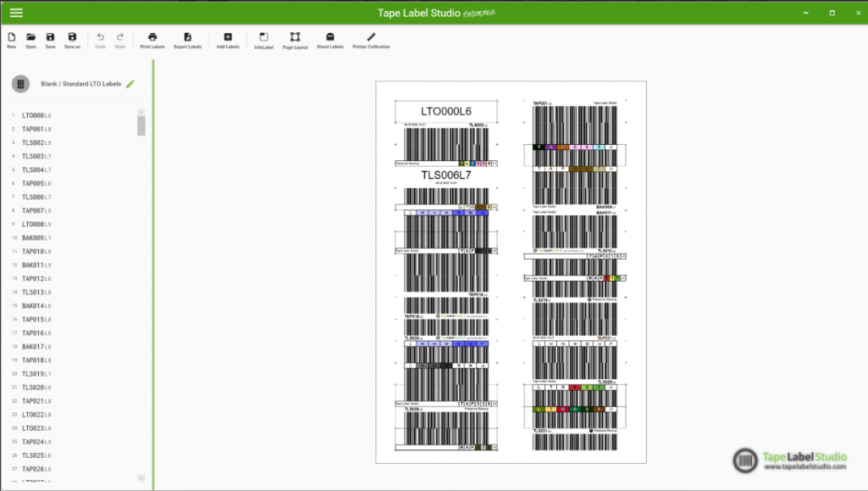Open the Page Layout settings
The height and width of the screenshot is (491, 868).
(295, 40)
